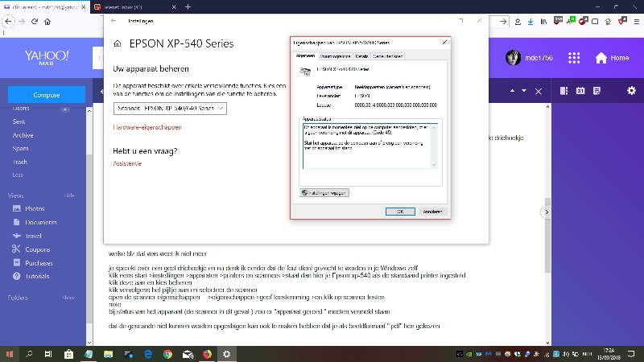
Task: Click inside the Apparaatstatus text box
Action: coord(368,146)
